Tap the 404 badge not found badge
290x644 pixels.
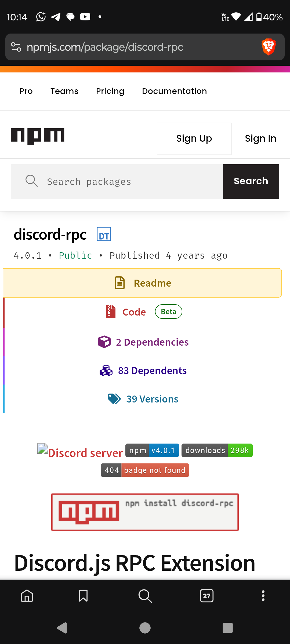click(x=145, y=470)
